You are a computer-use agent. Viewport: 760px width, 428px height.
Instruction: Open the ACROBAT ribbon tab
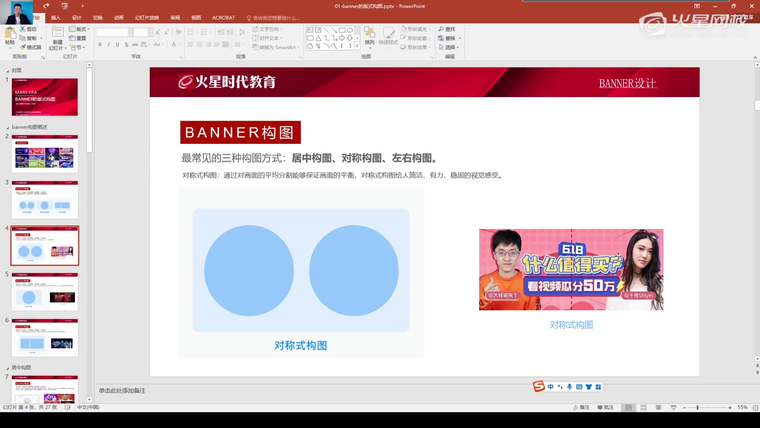tap(223, 17)
